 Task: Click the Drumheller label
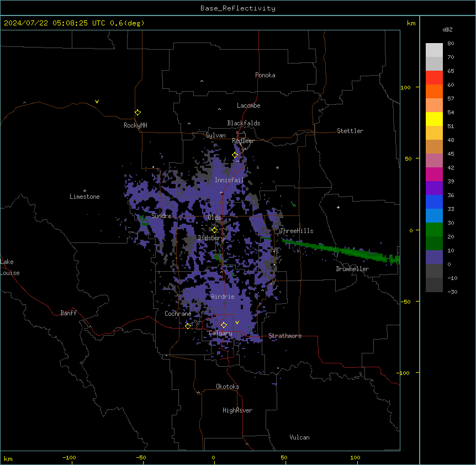[x=352, y=269]
